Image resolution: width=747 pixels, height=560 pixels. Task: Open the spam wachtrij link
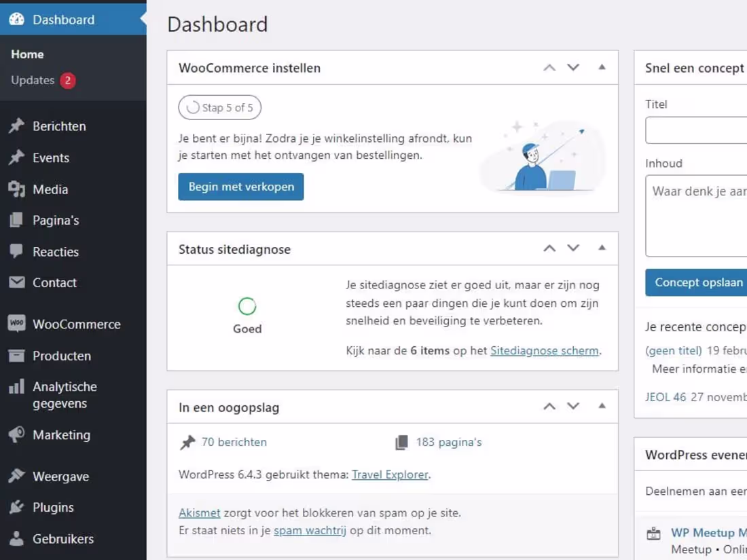pyautogui.click(x=310, y=531)
